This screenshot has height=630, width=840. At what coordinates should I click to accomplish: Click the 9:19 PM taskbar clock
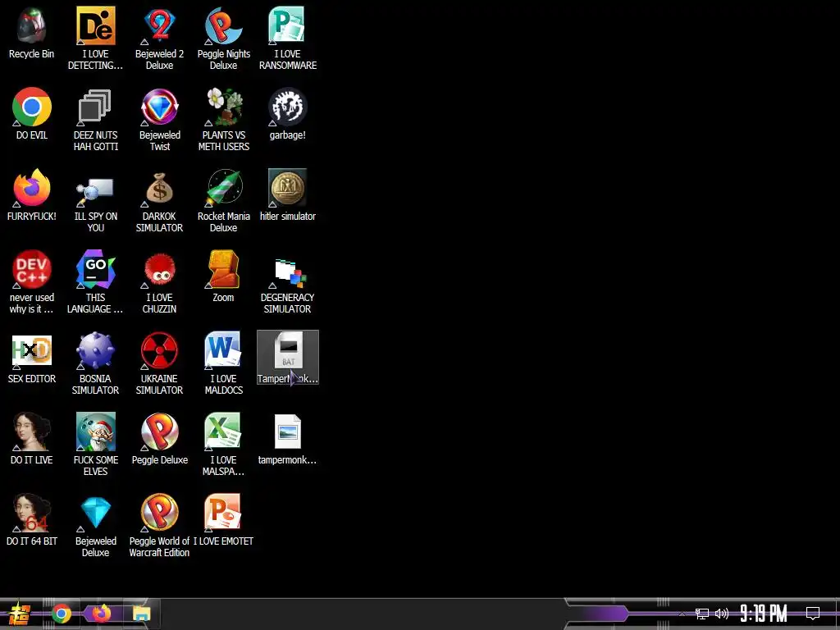764,614
